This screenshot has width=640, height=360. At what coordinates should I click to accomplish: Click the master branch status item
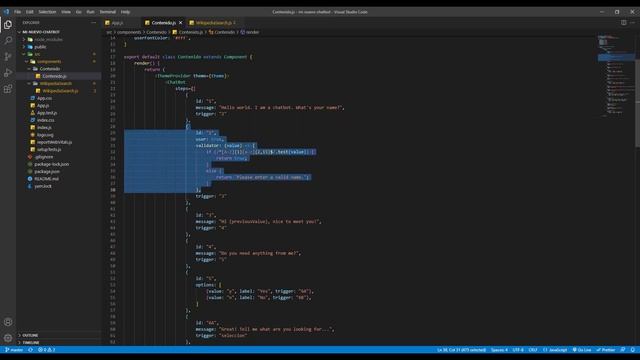click(14, 350)
